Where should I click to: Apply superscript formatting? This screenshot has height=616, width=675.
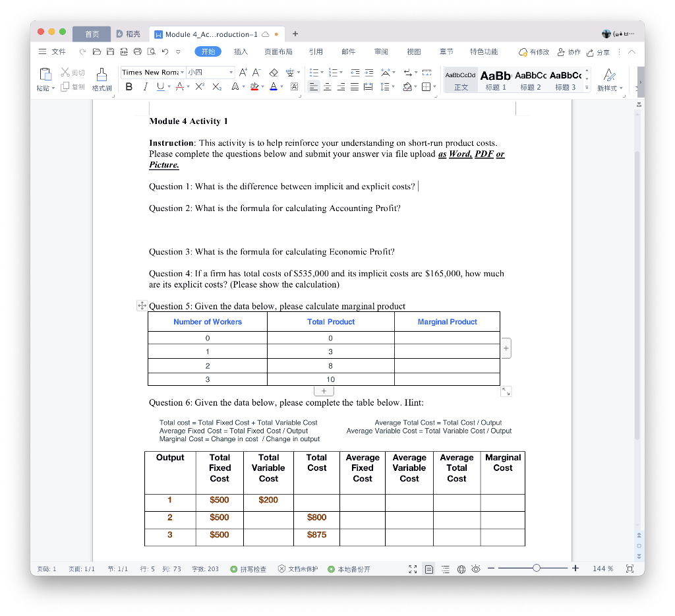(x=199, y=87)
